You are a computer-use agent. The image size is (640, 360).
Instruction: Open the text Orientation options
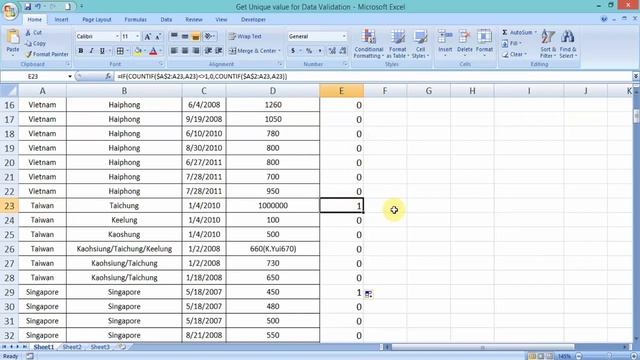[209, 36]
